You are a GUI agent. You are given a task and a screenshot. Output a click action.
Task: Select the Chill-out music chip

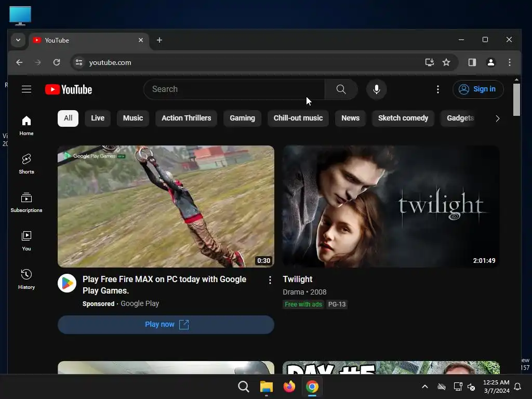click(298, 118)
